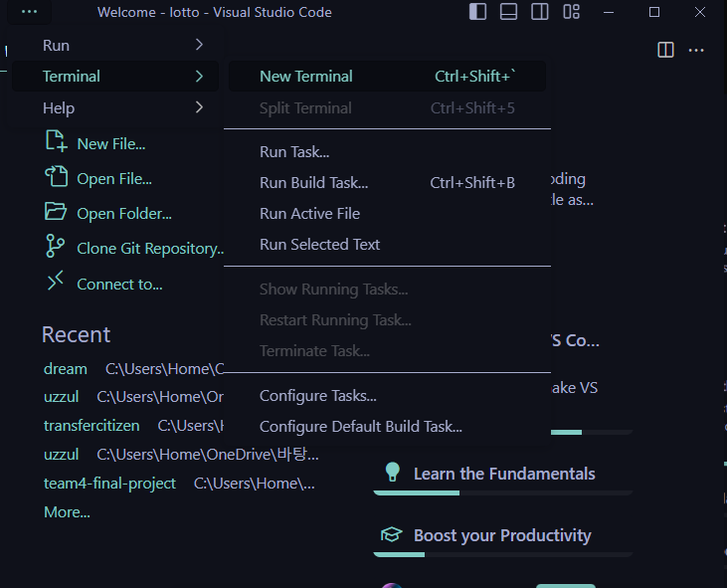Open the recent project dream

coord(66,369)
